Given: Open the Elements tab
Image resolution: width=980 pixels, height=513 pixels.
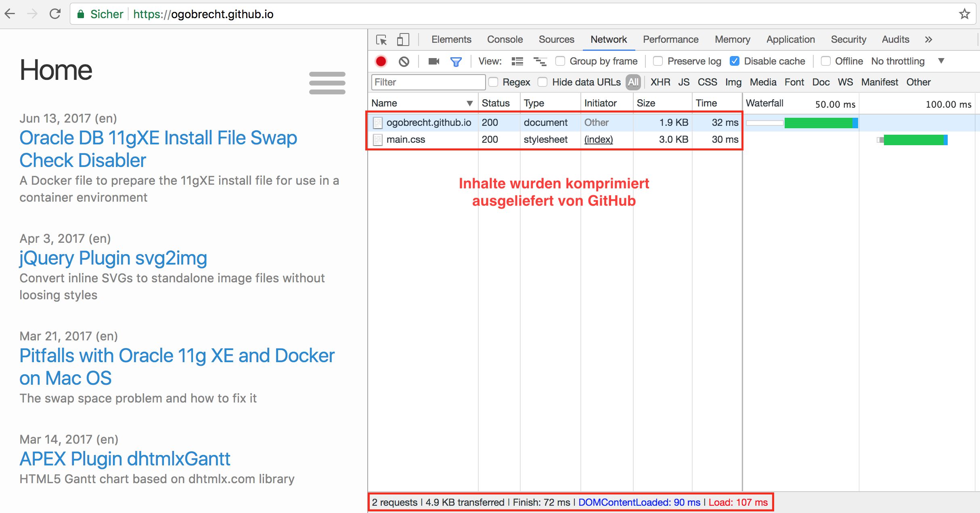Looking at the screenshot, I should (451, 40).
